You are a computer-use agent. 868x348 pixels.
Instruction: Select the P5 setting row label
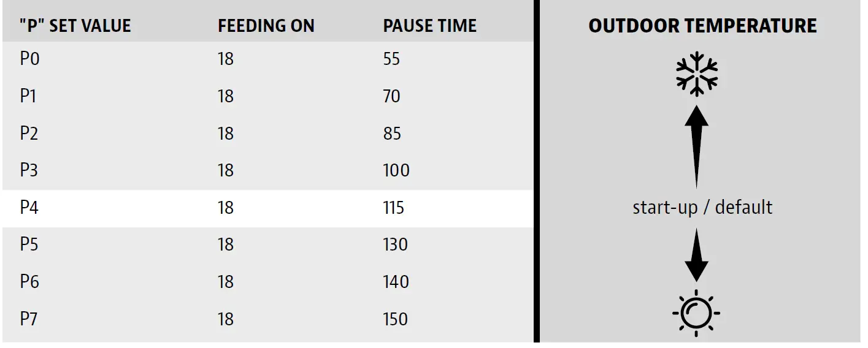(29, 244)
